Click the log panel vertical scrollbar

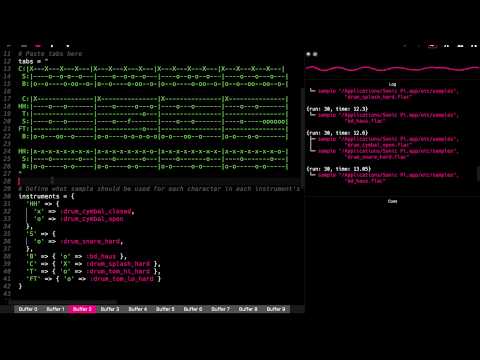(478, 173)
